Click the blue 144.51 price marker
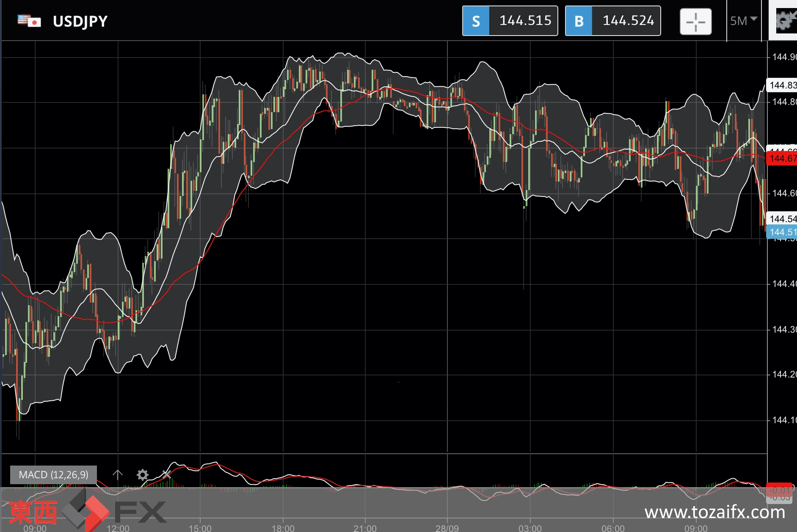797x532 pixels. [782, 232]
